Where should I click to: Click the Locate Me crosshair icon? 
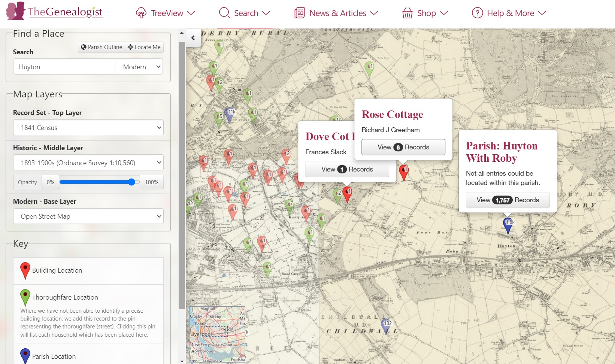[x=130, y=47]
